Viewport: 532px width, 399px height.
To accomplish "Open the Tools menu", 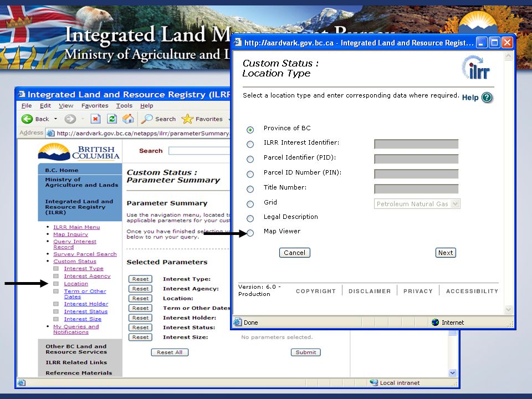I will coord(124,105).
